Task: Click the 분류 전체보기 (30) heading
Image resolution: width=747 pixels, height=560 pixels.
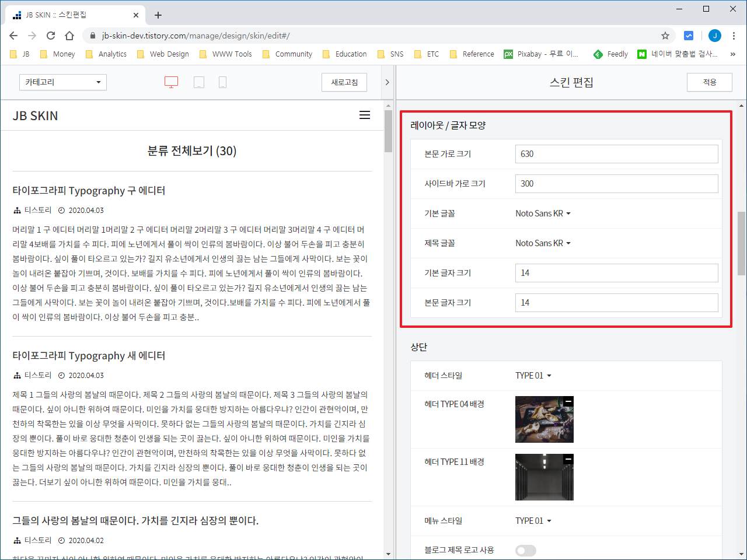Action: click(x=192, y=151)
